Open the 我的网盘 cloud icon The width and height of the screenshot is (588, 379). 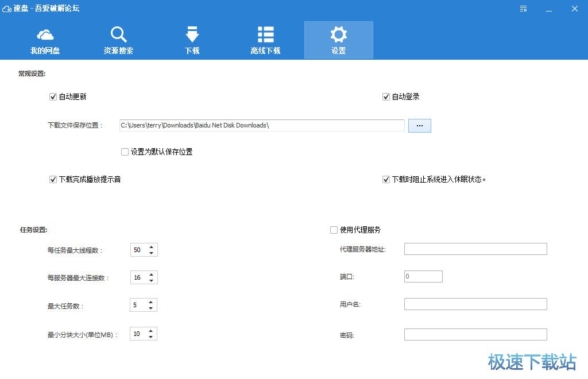pyautogui.click(x=45, y=34)
